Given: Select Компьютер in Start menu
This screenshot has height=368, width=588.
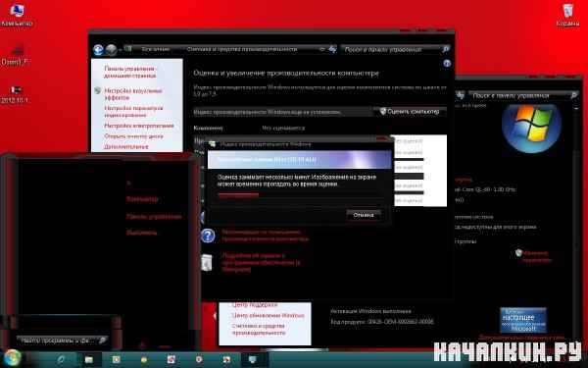Looking at the screenshot, I should (142, 199).
